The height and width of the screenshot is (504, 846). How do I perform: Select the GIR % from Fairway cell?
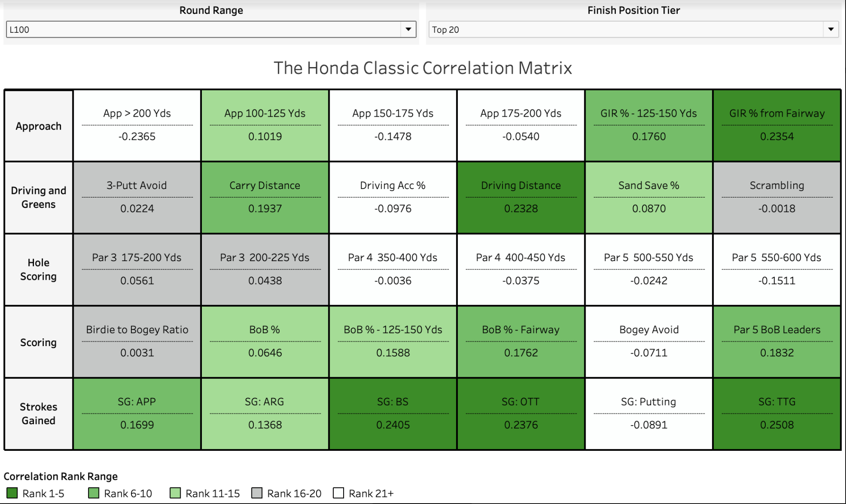pos(777,126)
